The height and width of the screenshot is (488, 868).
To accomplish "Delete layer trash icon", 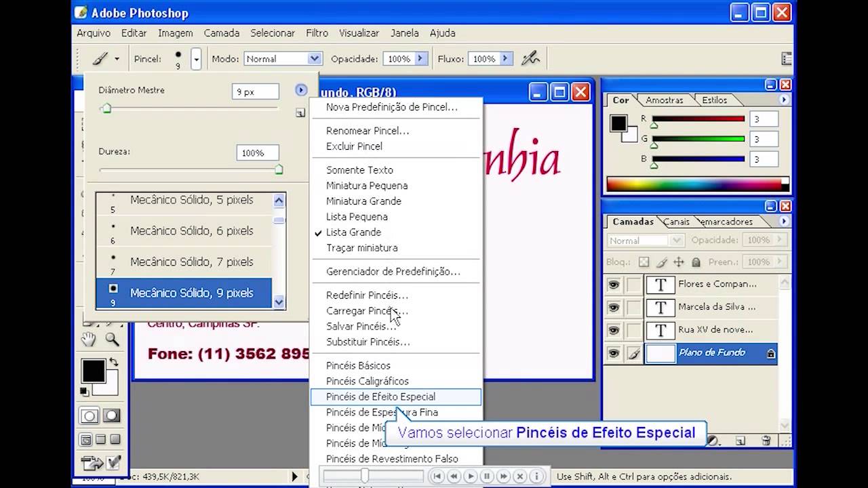I will (766, 441).
